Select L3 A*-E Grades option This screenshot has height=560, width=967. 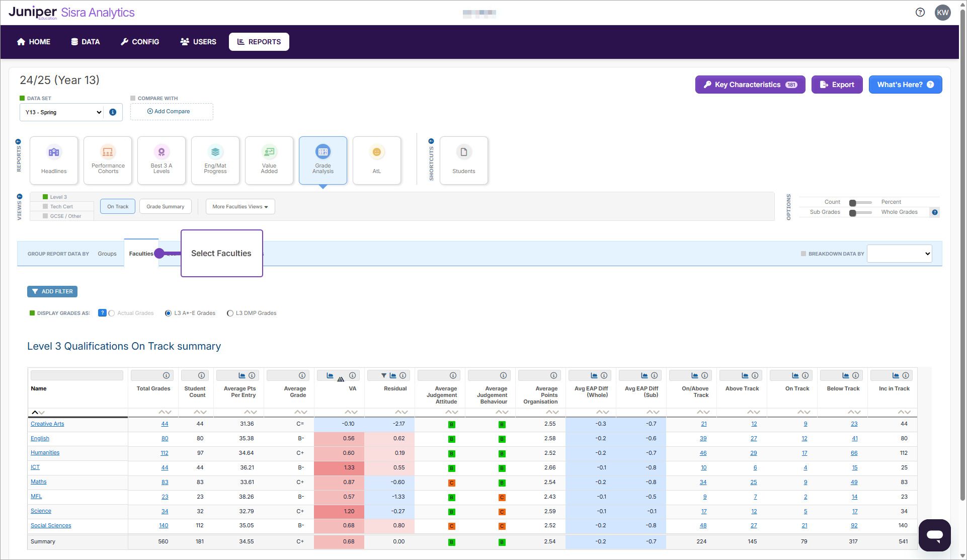pos(169,313)
